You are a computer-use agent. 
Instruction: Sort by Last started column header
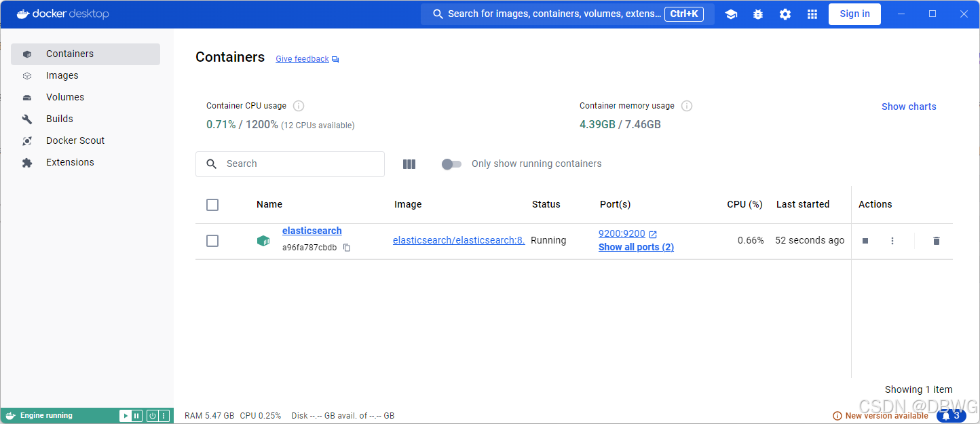[x=803, y=205]
